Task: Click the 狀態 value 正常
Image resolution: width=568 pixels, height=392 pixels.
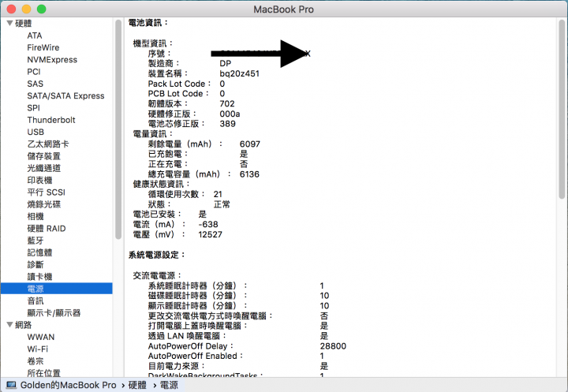Action: (222, 204)
